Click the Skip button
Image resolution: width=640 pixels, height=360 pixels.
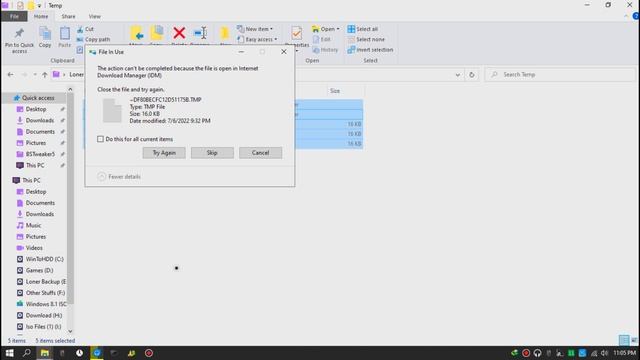(x=212, y=153)
